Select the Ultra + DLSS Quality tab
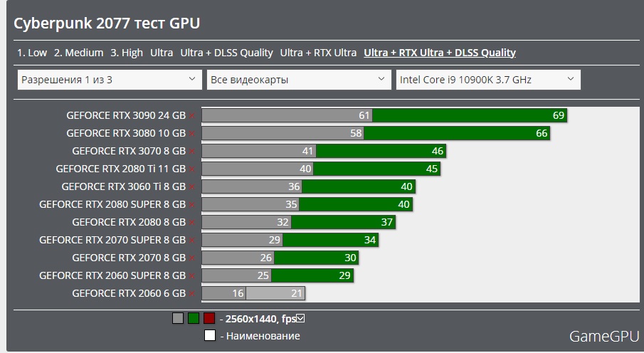Screen dimensions: 644x353 226,53
